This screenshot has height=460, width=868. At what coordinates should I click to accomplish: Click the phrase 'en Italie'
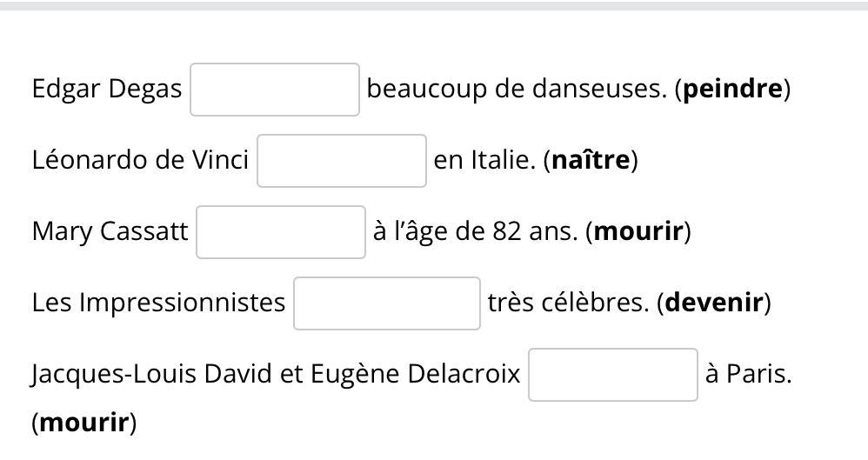click(x=484, y=160)
